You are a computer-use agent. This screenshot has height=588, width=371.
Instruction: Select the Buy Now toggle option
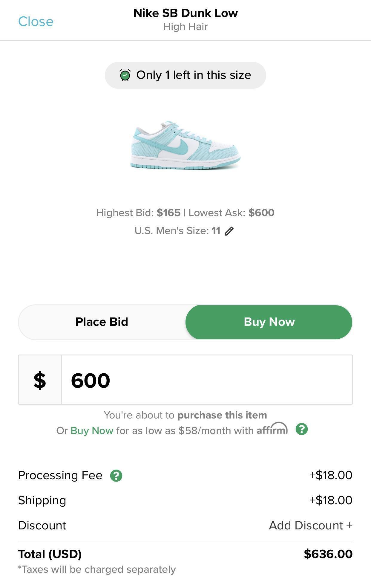pos(269,322)
